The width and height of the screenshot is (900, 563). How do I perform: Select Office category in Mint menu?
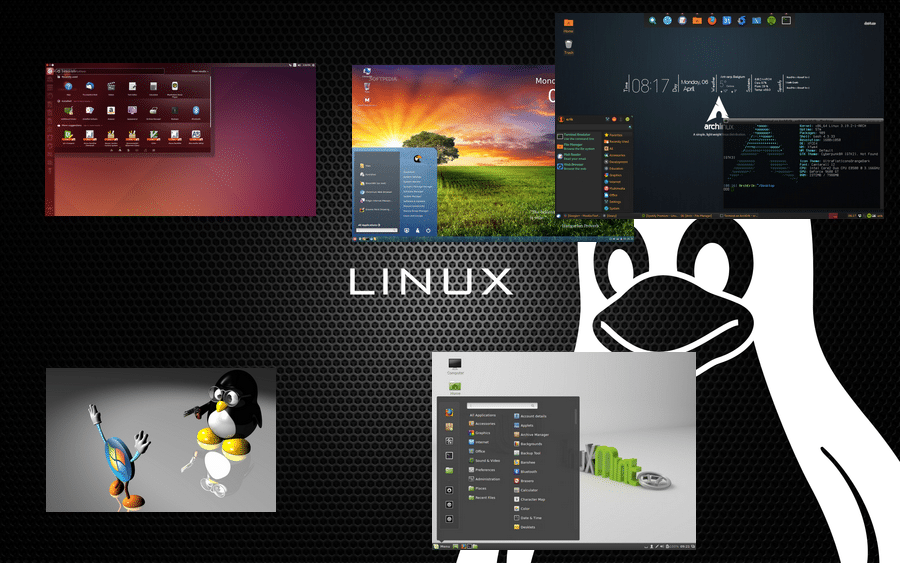(x=477, y=451)
